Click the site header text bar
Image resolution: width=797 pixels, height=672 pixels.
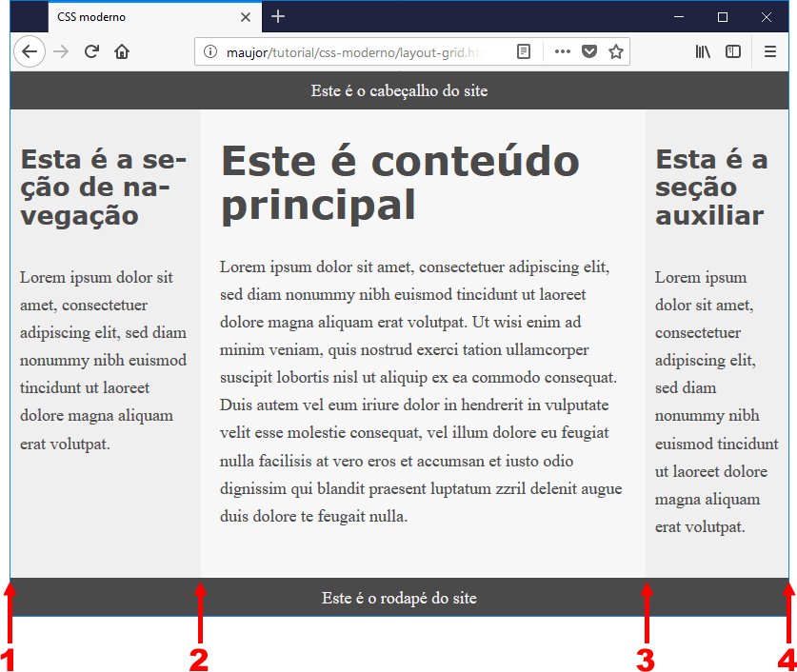pyautogui.click(x=399, y=90)
